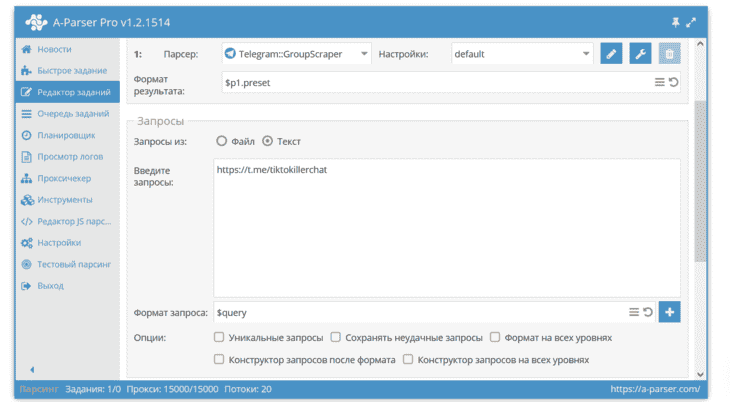Viewport: 730px width, 402px height.
Task: Open Новости in the sidebar
Action: click(68, 49)
